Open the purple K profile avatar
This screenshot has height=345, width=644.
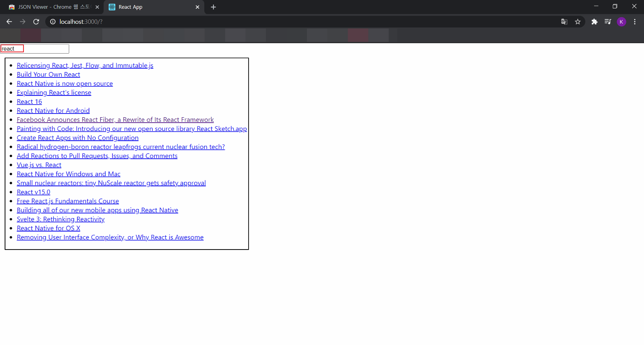click(x=621, y=22)
